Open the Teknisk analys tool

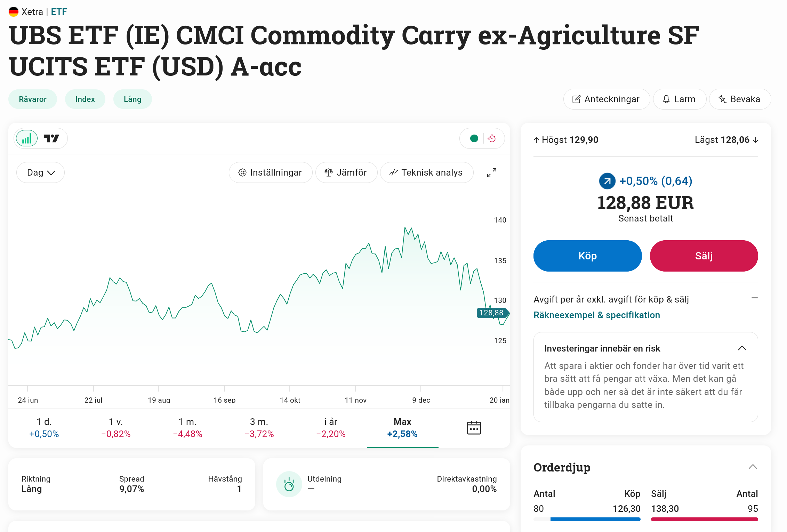click(x=426, y=172)
